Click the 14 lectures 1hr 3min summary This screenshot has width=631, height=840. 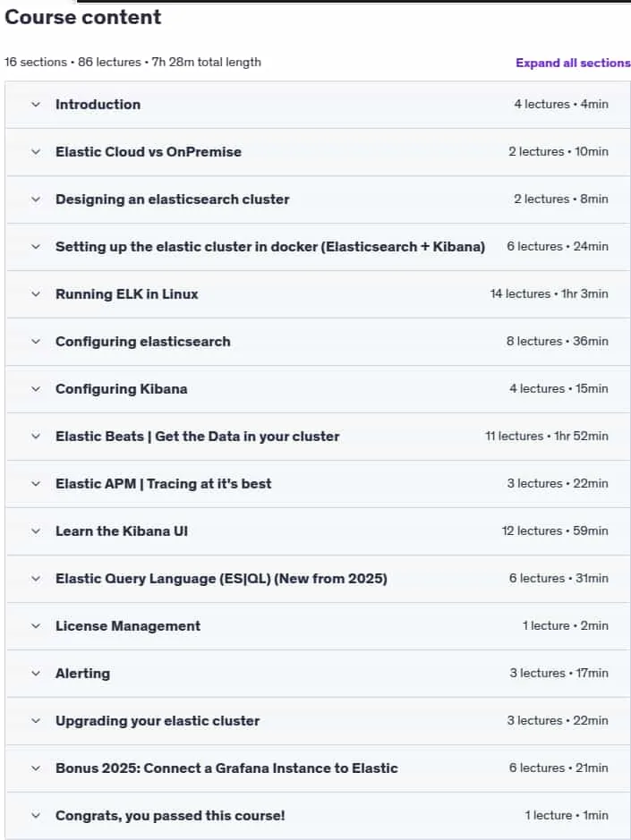[x=549, y=294]
